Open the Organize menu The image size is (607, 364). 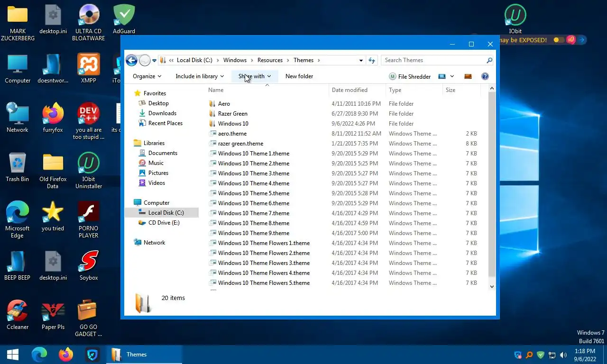[x=147, y=76]
